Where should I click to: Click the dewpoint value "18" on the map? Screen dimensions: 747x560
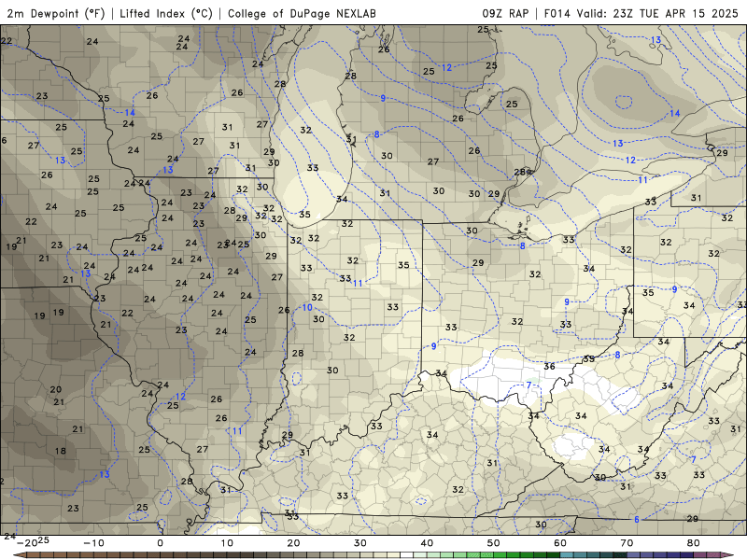(60, 451)
